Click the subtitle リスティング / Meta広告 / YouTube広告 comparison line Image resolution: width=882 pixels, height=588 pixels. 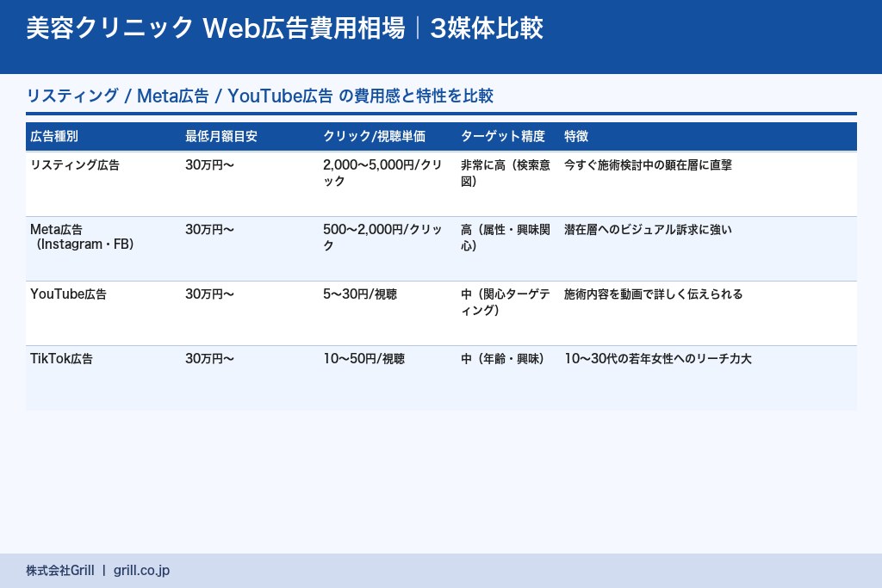tap(259, 96)
